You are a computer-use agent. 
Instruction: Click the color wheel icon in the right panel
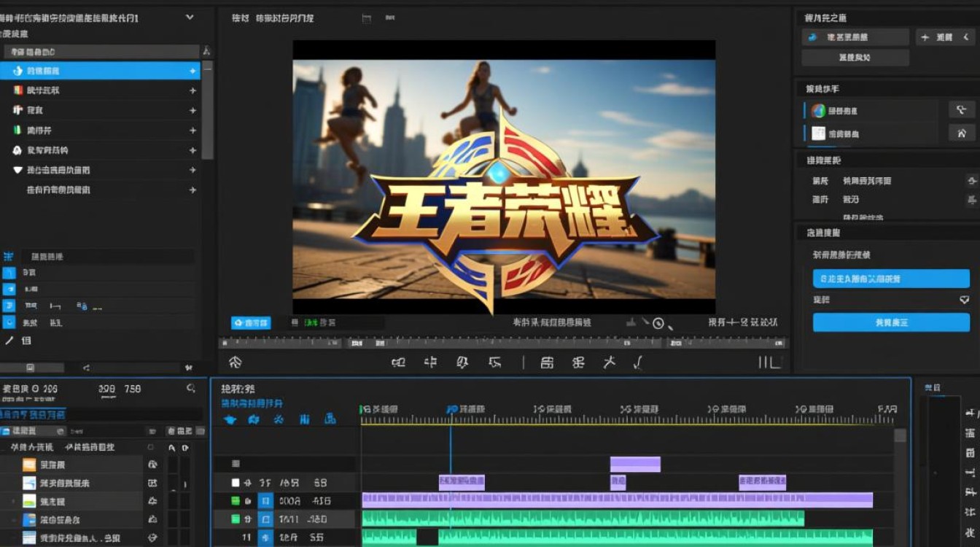coord(819,111)
